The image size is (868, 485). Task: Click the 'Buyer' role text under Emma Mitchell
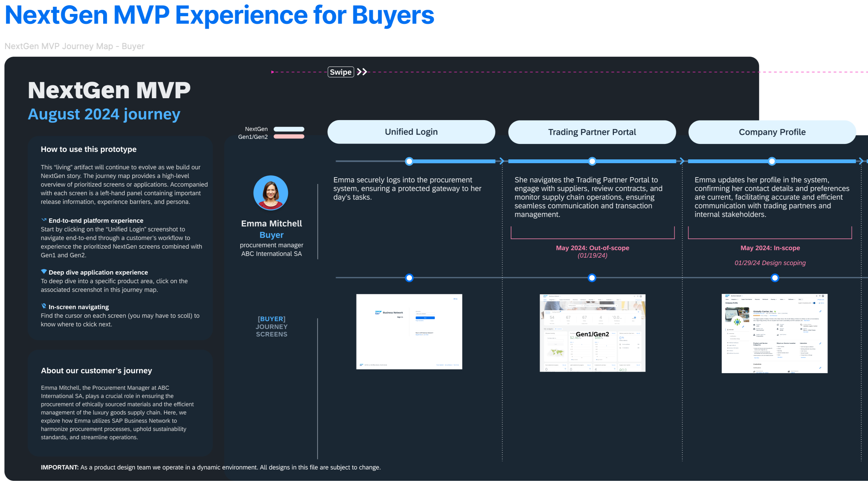click(271, 235)
